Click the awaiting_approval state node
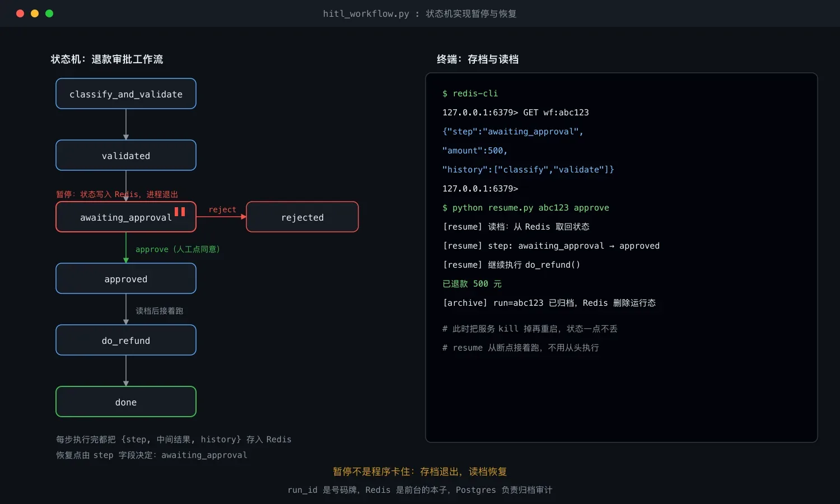Viewport: 840px width, 504px height. tap(126, 217)
